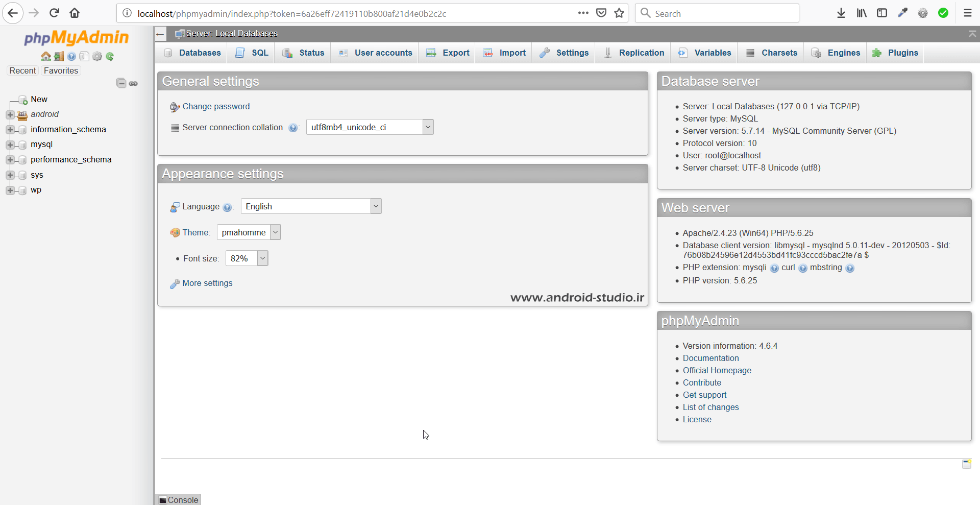The width and height of the screenshot is (980, 505).
Task: Open the MySQL documentation pages icon
Action: point(84,56)
